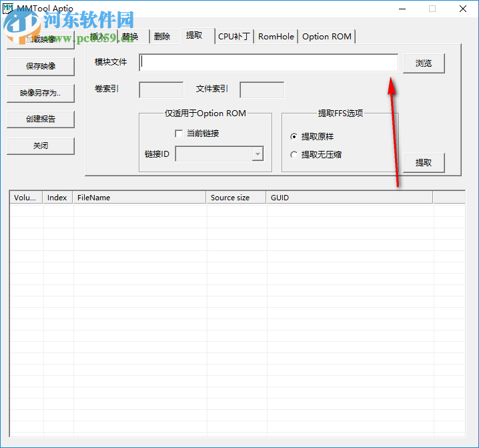
Task: Click the 加载映像 (Load Image) button
Action: [41, 39]
